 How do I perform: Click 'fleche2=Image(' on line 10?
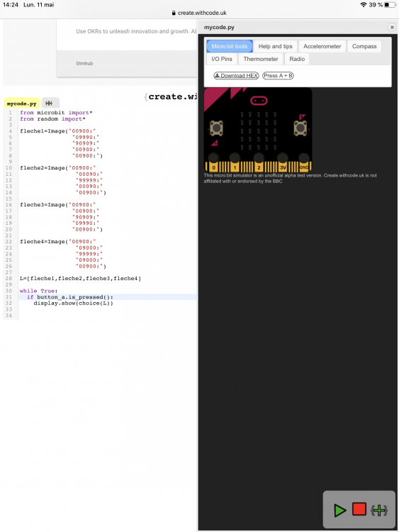point(44,168)
